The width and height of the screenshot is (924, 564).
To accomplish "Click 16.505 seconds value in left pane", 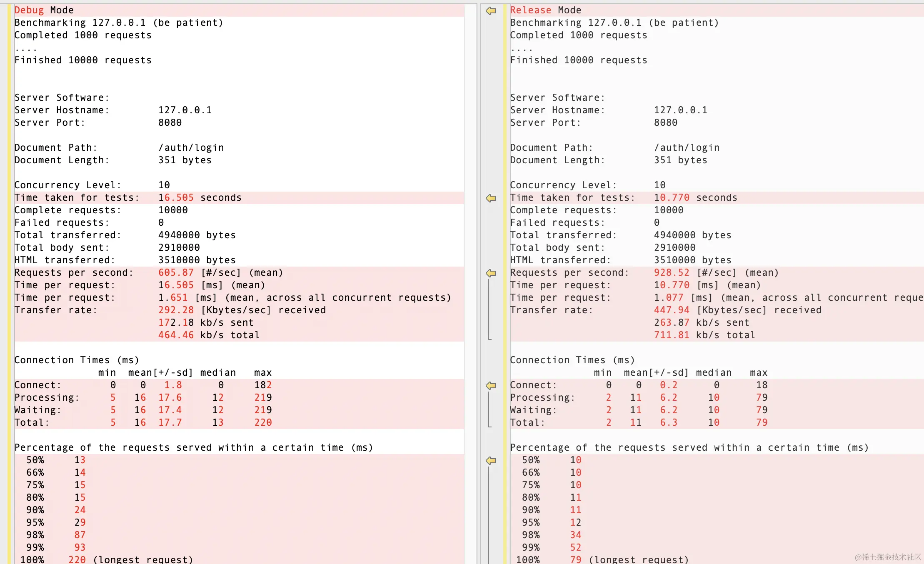I will pos(176,197).
